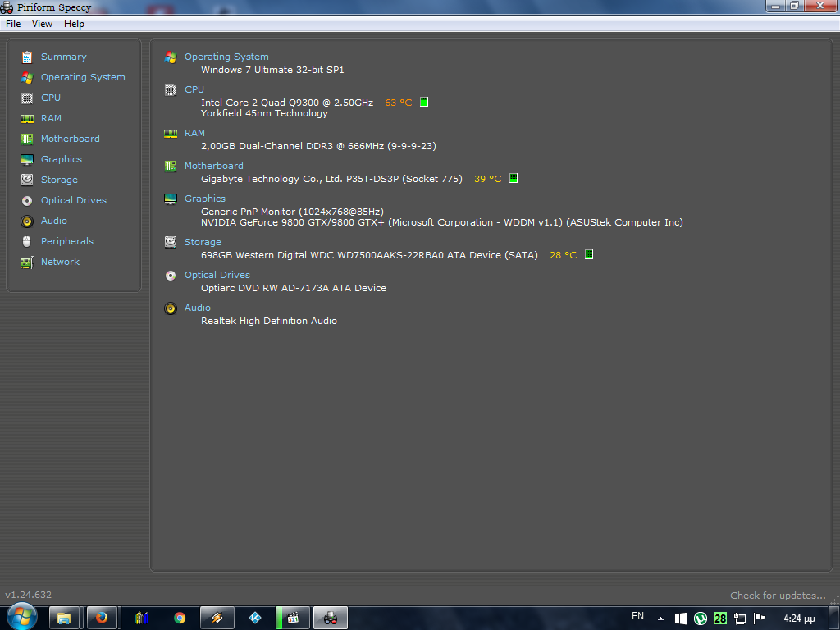Open the View menu
Image resolution: width=840 pixels, height=630 pixels.
tap(42, 24)
